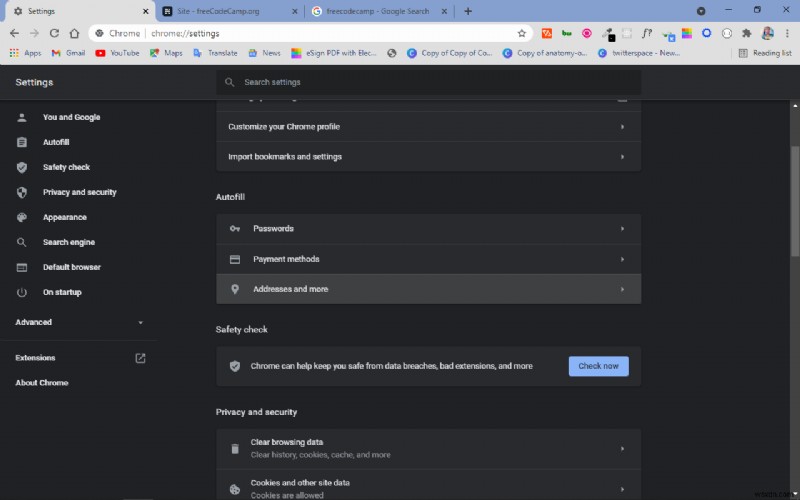Click the pink circle extension icon
This screenshot has height=500, width=800.
(x=587, y=33)
